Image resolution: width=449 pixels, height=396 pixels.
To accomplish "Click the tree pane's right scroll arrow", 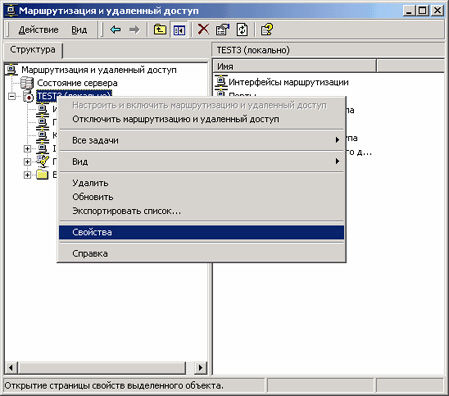I will coord(200,368).
